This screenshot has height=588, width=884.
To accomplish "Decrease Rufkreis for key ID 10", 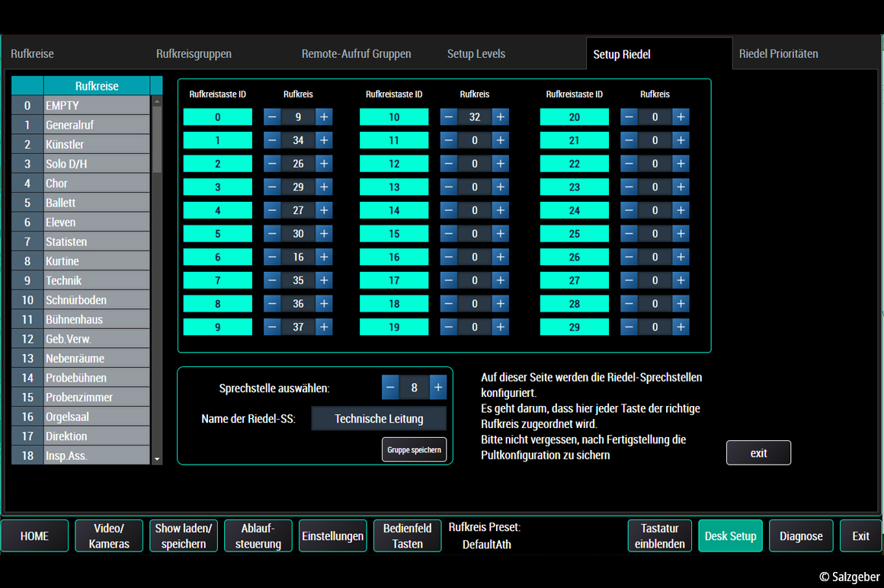I will [449, 117].
